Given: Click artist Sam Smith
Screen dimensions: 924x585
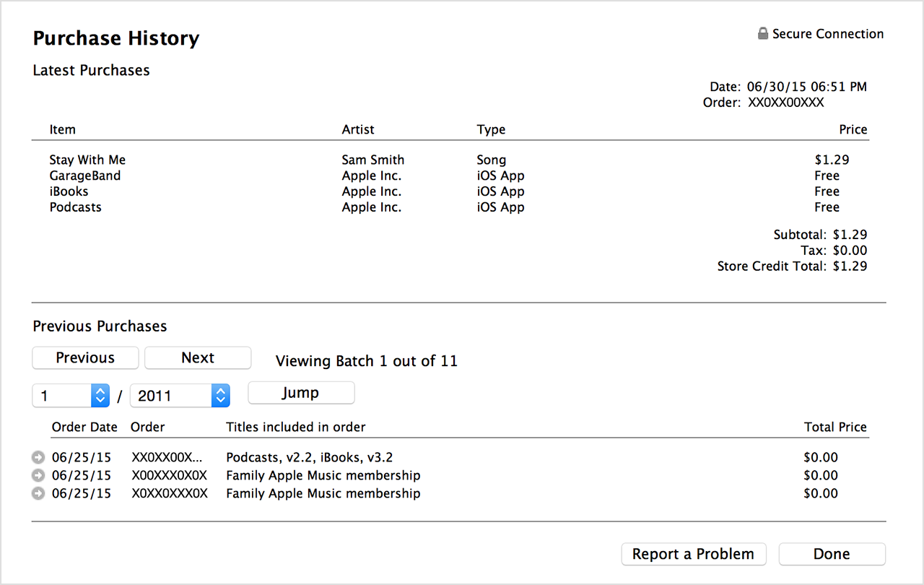Looking at the screenshot, I should pos(373,160).
